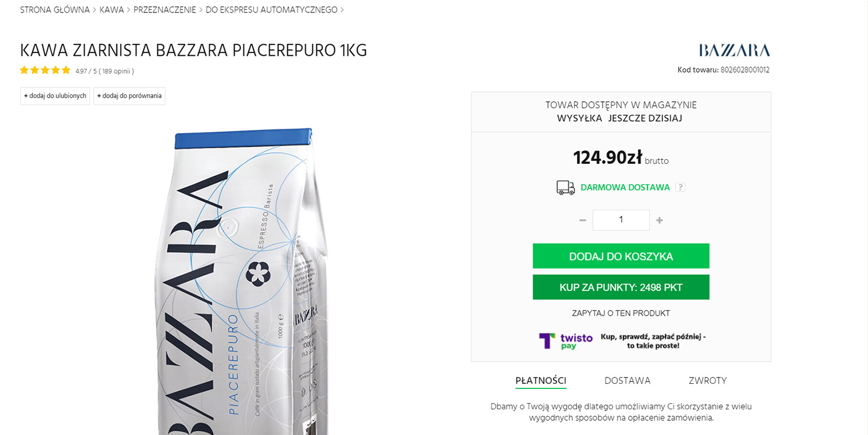Click dodaj do ulubionych
868x435 pixels.
[55, 96]
